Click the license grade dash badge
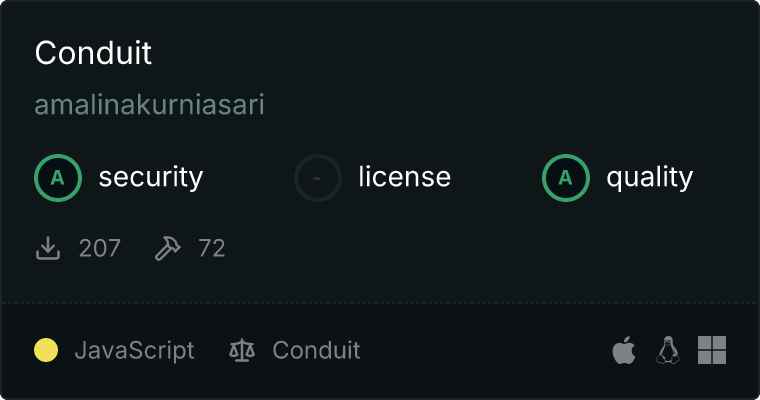This screenshot has width=760, height=400. 318,178
